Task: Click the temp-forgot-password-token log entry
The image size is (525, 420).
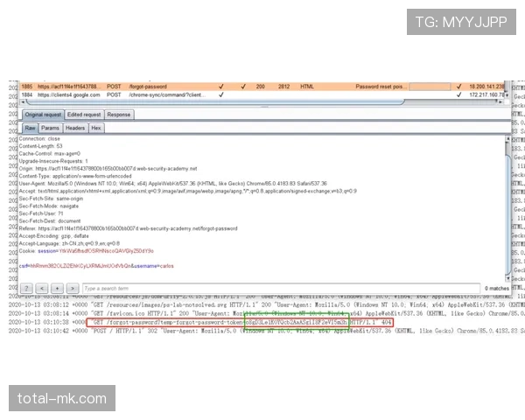Action: coord(240,322)
